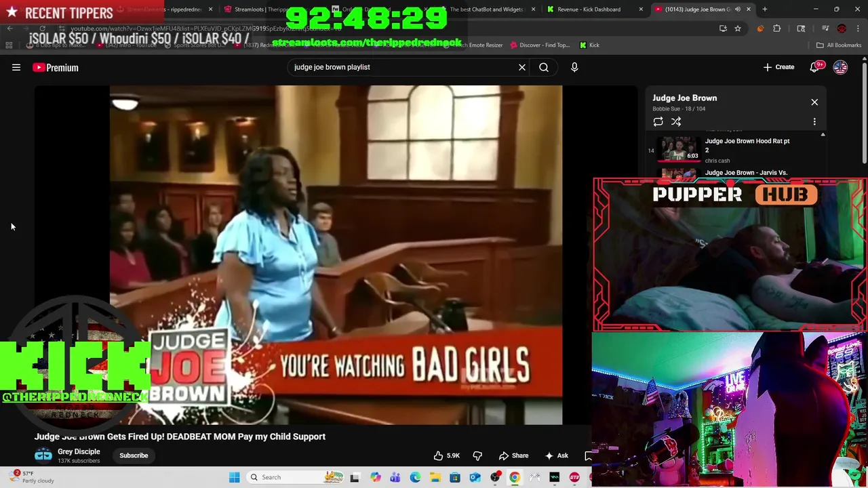Open All Bookmarks folder
The height and width of the screenshot is (488, 868).
[839, 45]
